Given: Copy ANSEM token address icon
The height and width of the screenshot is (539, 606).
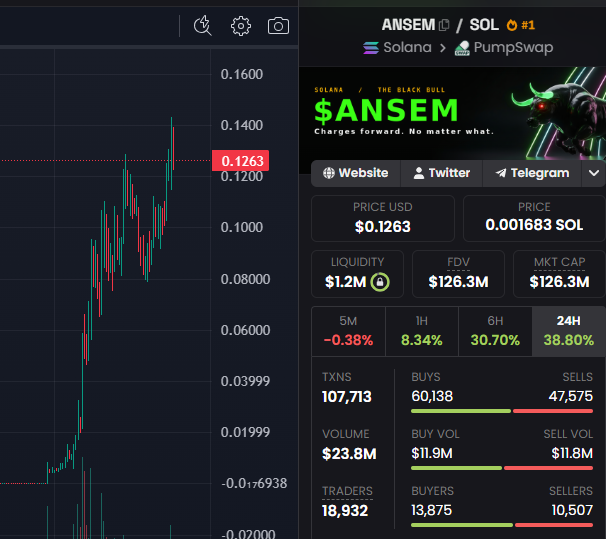Looking at the screenshot, I should [444, 25].
